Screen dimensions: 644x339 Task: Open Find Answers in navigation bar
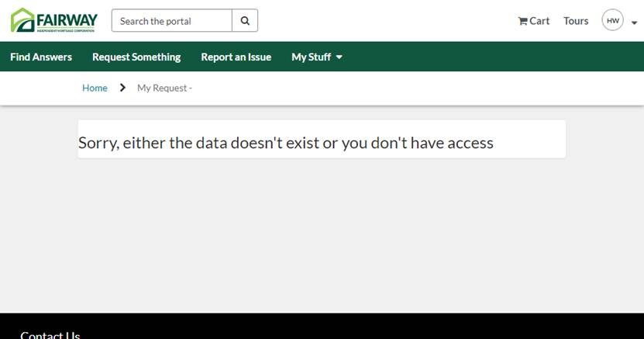(x=41, y=57)
